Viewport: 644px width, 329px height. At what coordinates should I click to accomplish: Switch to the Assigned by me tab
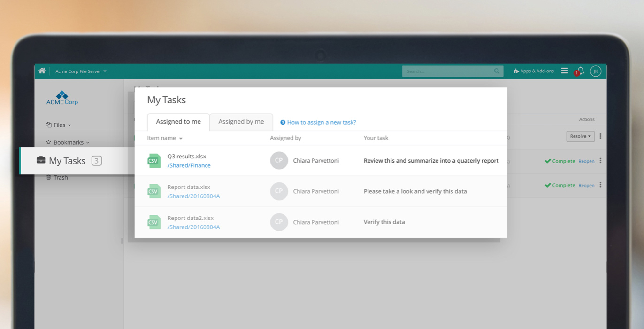[x=241, y=122]
